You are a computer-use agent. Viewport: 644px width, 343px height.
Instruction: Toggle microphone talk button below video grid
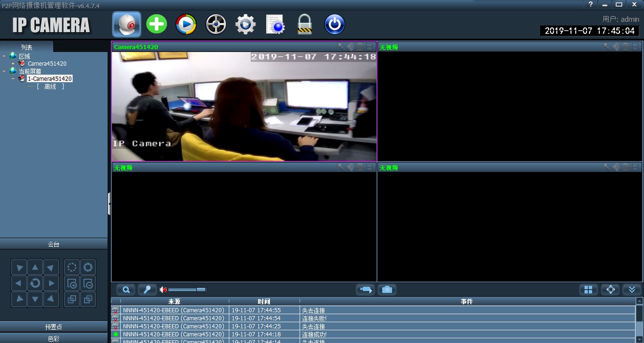(x=147, y=290)
